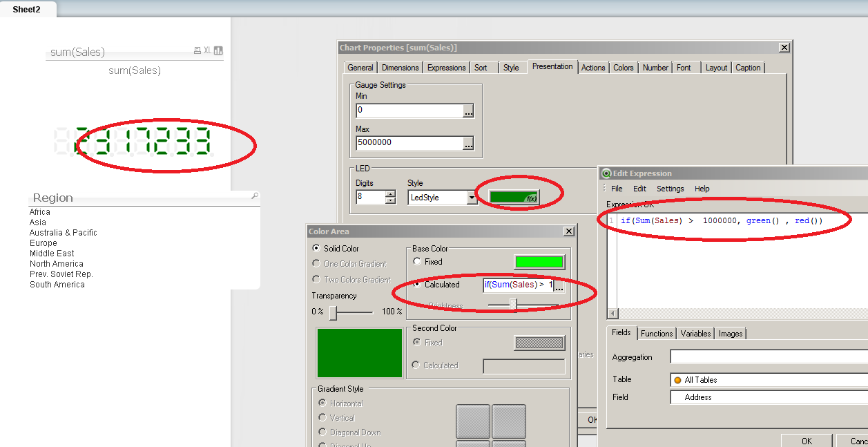Switch to the General tab
The image size is (868, 447).
point(360,68)
